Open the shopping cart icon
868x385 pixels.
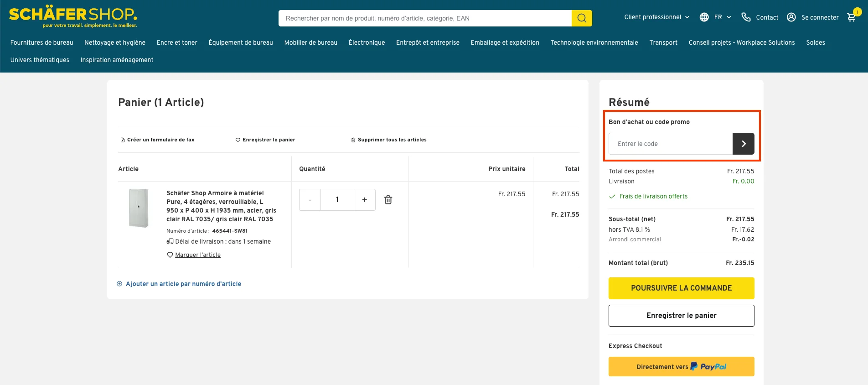pyautogui.click(x=852, y=17)
